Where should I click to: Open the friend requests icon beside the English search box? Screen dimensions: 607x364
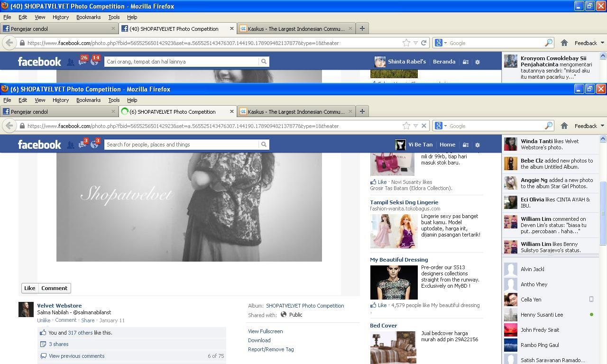coord(70,145)
